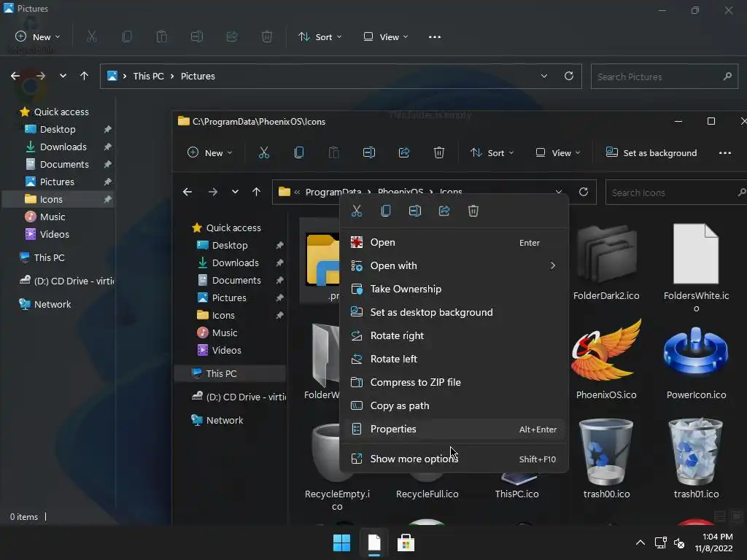Image resolution: width=747 pixels, height=560 pixels.
Task: Go up one level in Icons window
Action: (x=256, y=192)
